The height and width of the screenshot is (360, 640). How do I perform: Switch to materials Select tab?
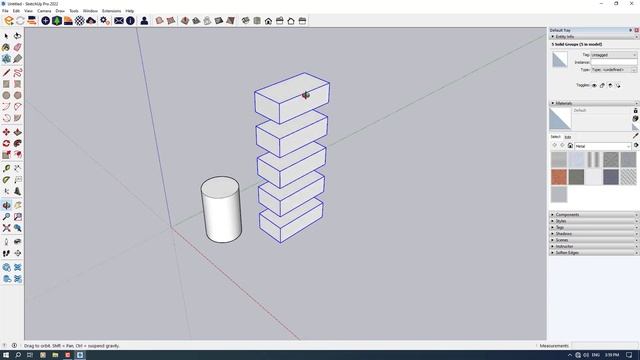[x=556, y=137]
